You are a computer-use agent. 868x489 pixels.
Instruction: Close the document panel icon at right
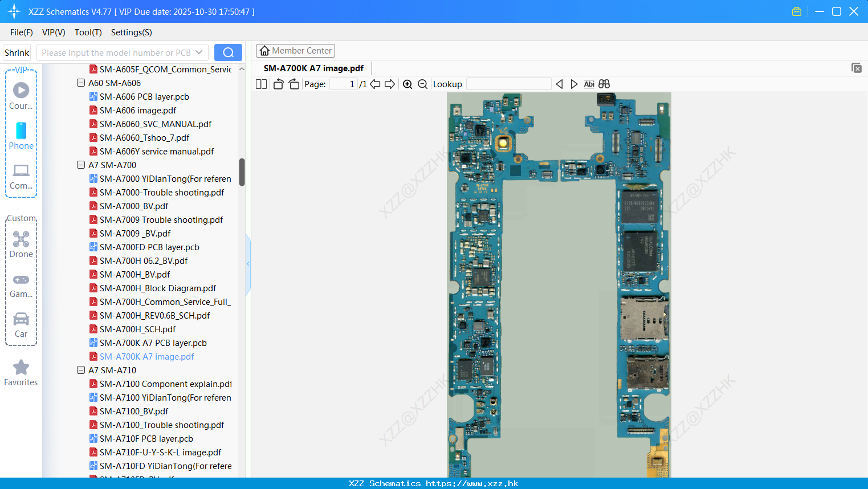click(857, 68)
